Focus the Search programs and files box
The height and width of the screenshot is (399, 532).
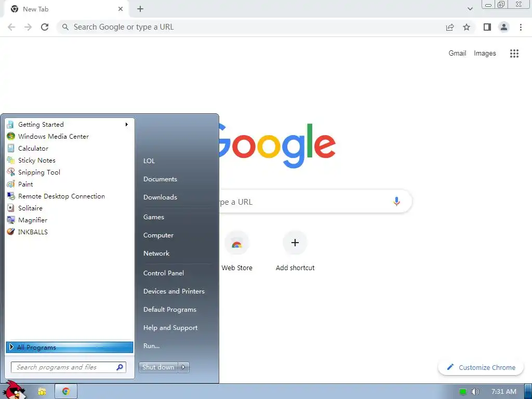pos(69,367)
